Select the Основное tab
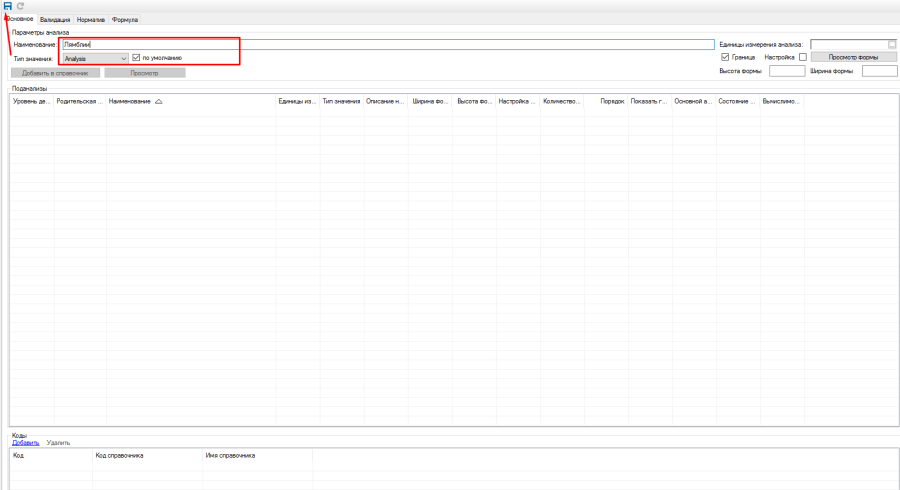Image resolution: width=900 pixels, height=490 pixels. tap(20, 19)
